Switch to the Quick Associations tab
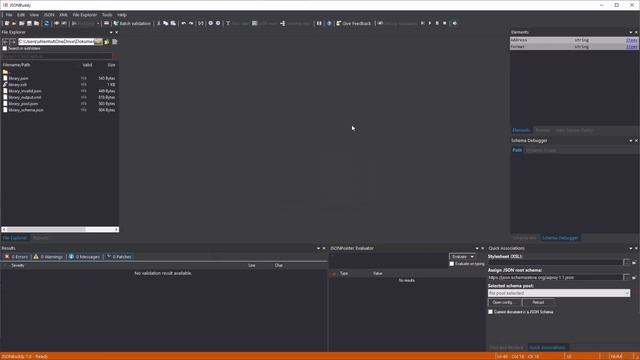This screenshot has width=640, height=360. click(x=547, y=348)
